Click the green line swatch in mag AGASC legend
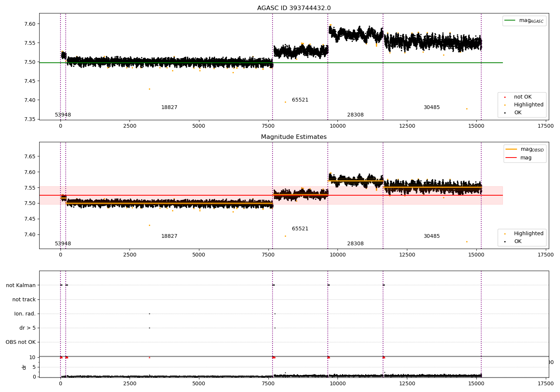Screen dimensions: 560x392 [510, 21]
